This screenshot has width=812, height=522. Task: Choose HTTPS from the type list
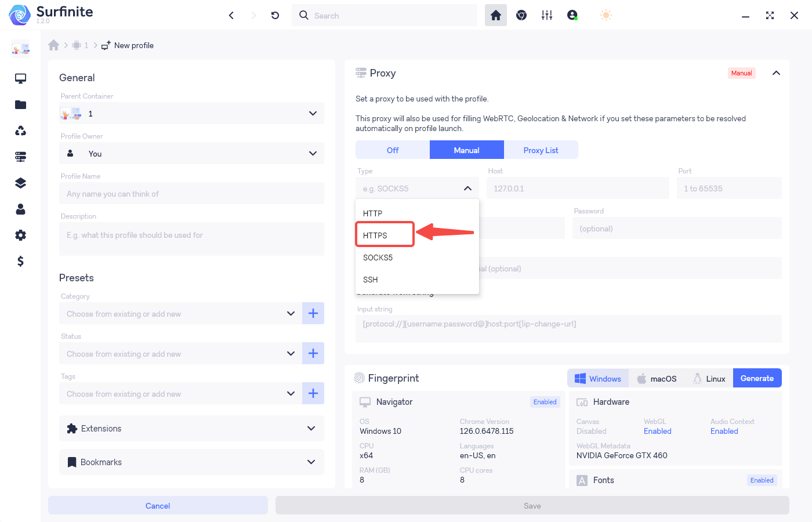pos(417,235)
